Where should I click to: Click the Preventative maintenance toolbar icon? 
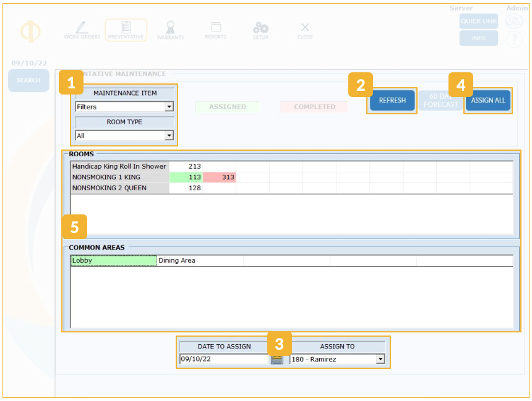[x=126, y=30]
